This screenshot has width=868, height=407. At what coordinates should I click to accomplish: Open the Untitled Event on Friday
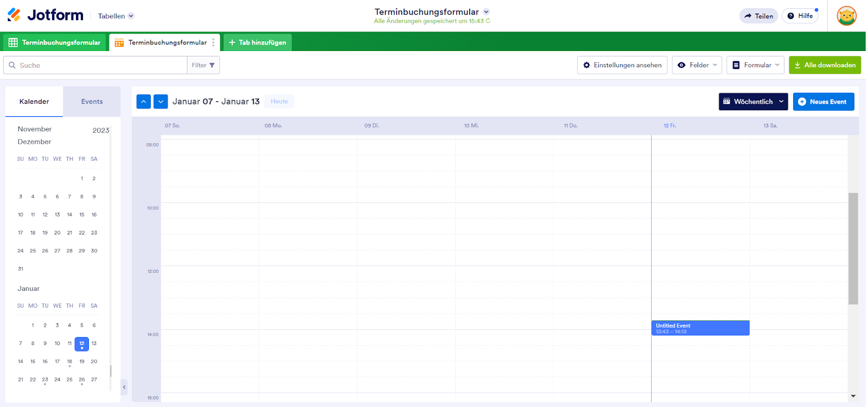click(700, 328)
